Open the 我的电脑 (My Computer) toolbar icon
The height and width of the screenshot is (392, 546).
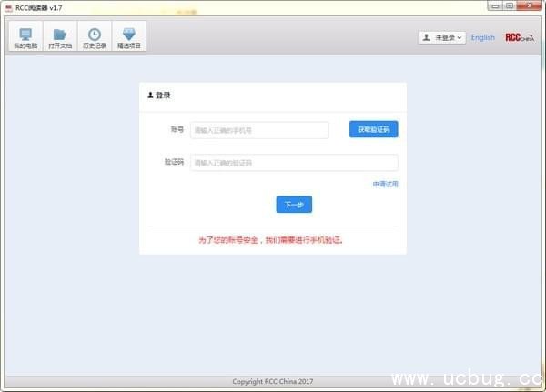point(25,36)
